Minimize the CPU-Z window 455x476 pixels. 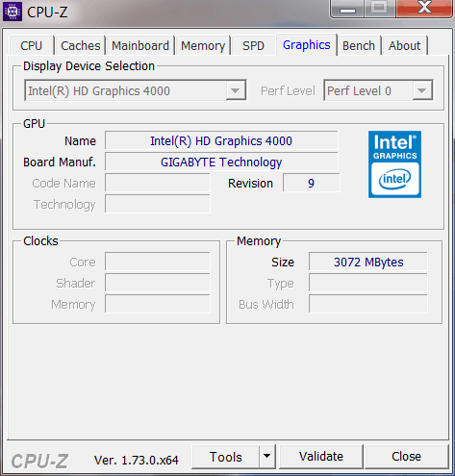click(347, 9)
